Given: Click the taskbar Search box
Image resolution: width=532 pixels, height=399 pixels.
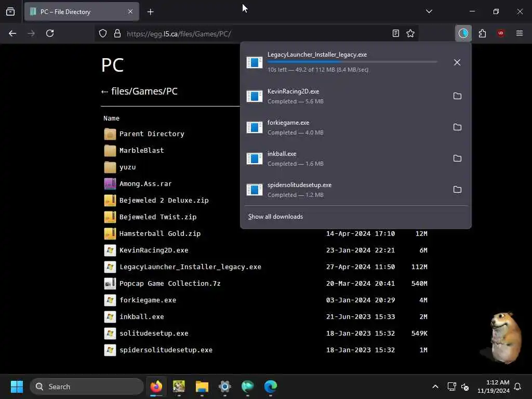Looking at the screenshot, I should coord(87,387).
